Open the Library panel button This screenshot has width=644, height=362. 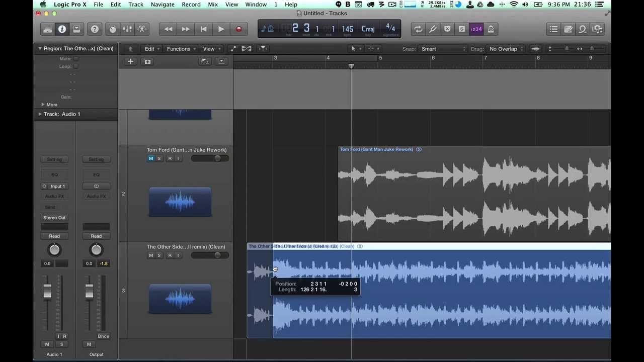coord(47,29)
